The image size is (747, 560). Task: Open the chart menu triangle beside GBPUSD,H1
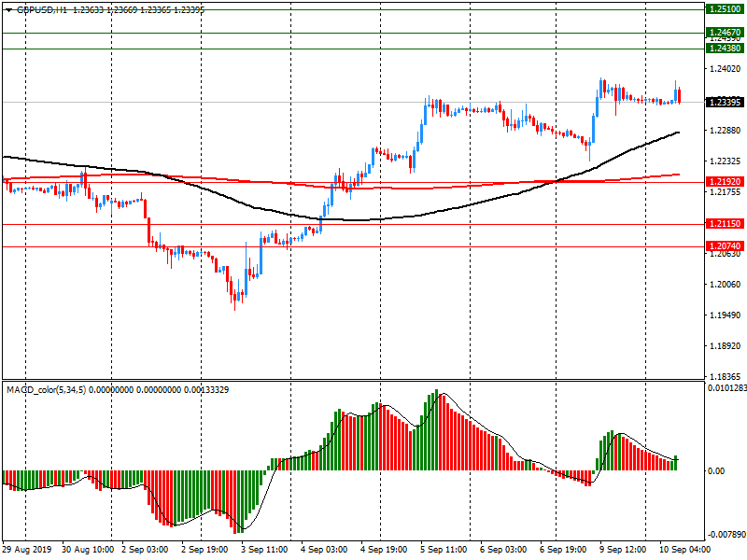click(x=8, y=10)
